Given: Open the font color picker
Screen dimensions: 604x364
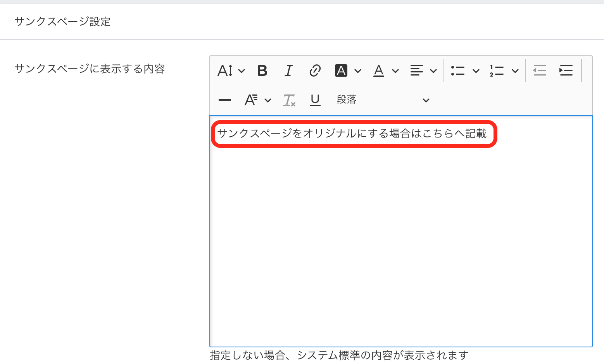Looking at the screenshot, I should [x=385, y=71].
